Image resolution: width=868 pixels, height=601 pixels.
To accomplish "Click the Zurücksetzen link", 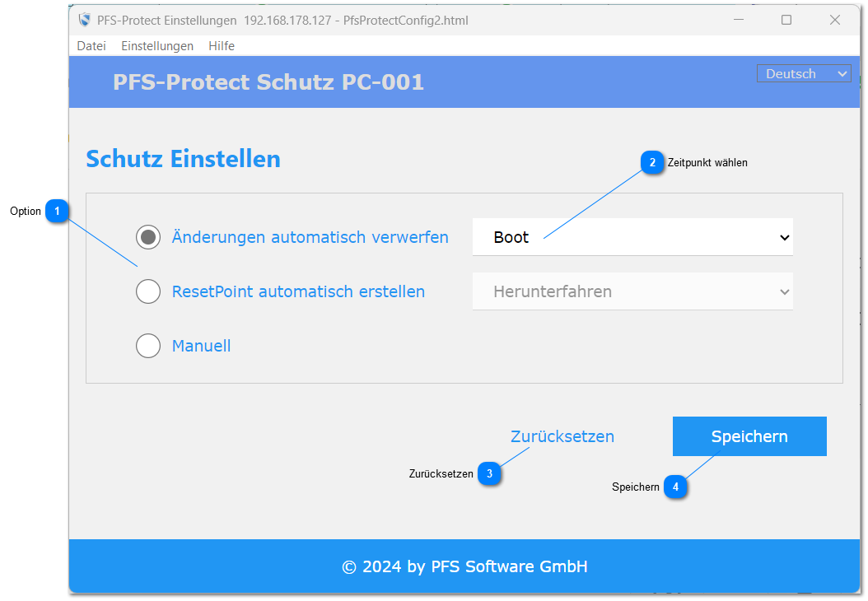I will [562, 436].
